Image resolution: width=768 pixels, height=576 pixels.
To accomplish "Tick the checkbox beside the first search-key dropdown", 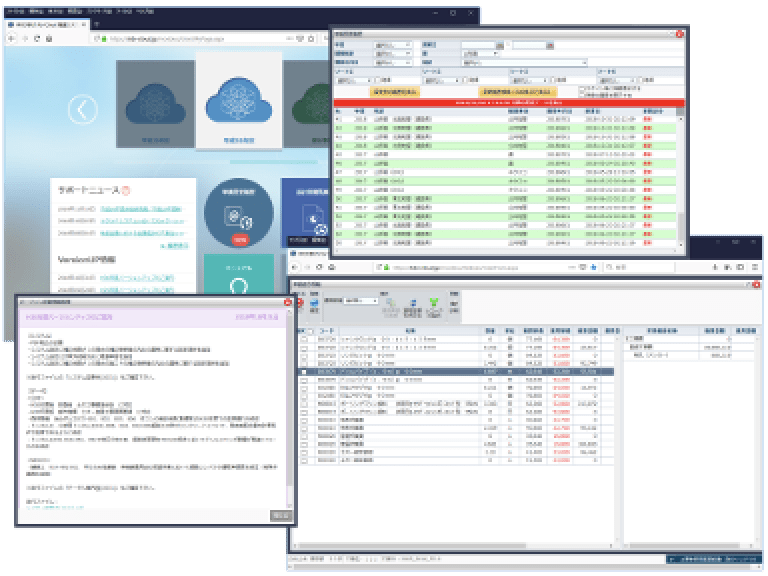I will 378,80.
